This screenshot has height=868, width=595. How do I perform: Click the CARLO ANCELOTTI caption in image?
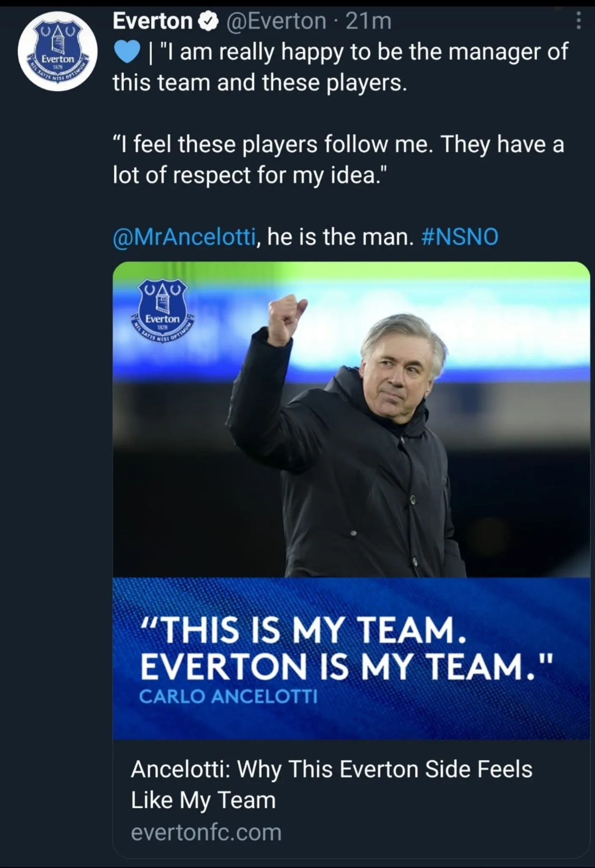click(228, 697)
